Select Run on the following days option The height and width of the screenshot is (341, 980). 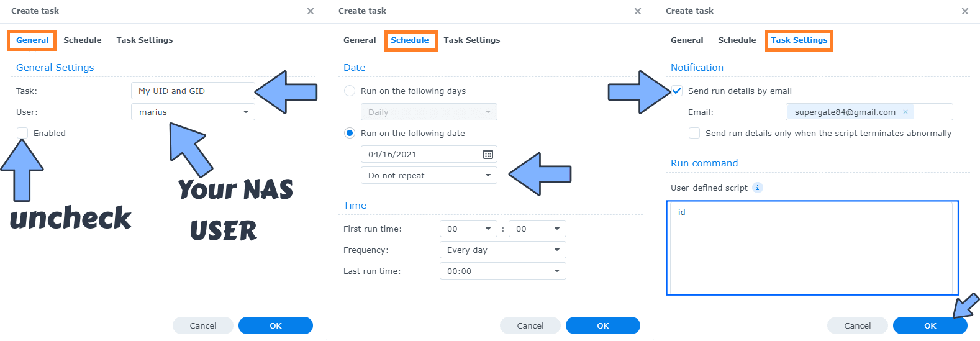(x=350, y=91)
